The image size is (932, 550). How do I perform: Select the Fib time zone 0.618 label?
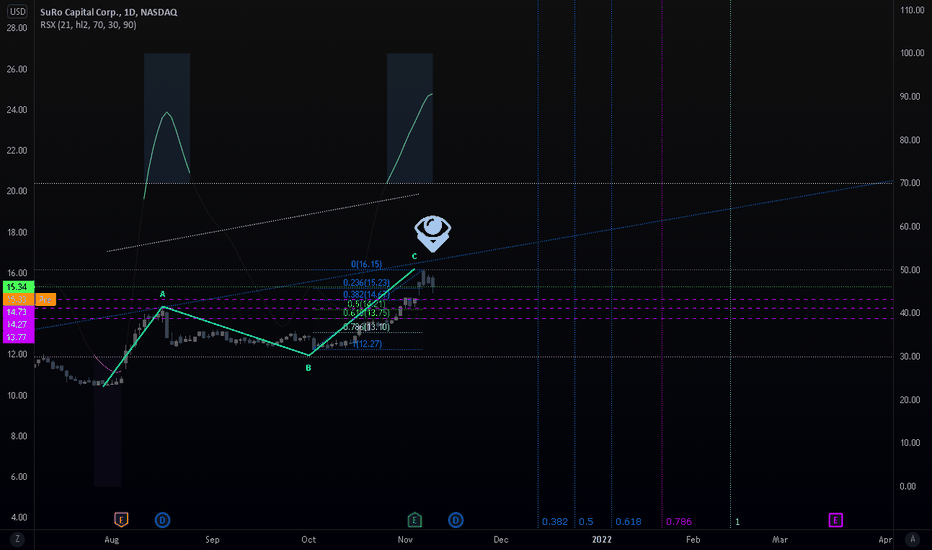point(628,521)
